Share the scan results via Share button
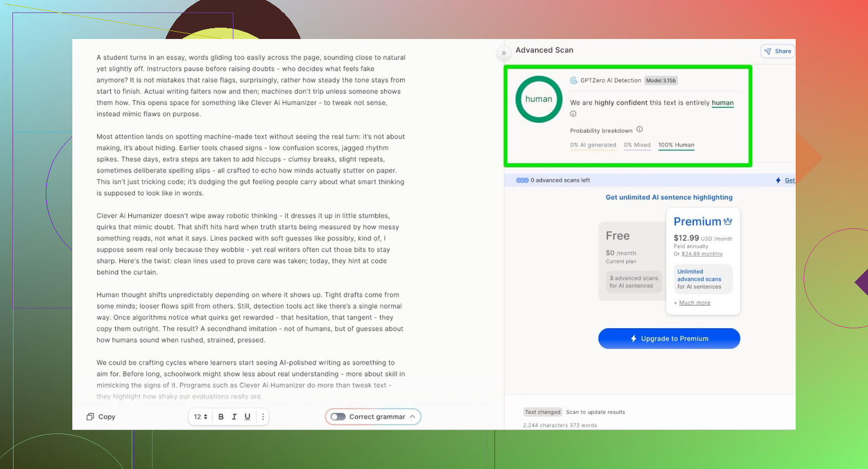 pyautogui.click(x=778, y=51)
